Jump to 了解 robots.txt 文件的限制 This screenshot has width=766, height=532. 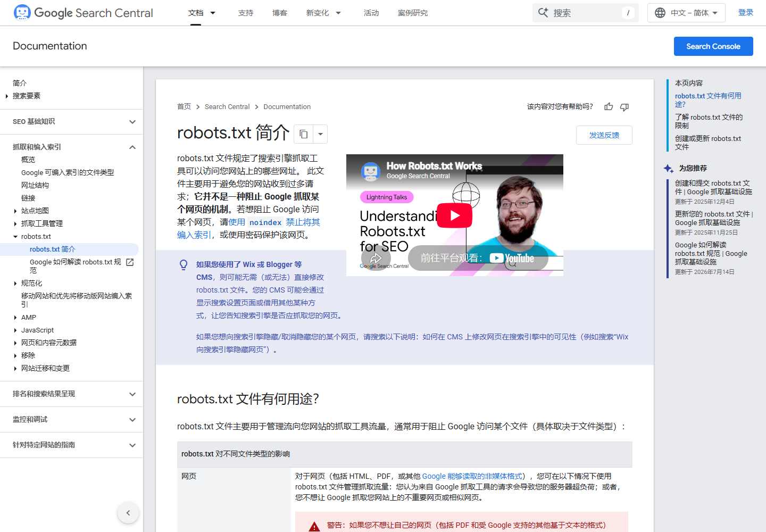pyautogui.click(x=709, y=121)
